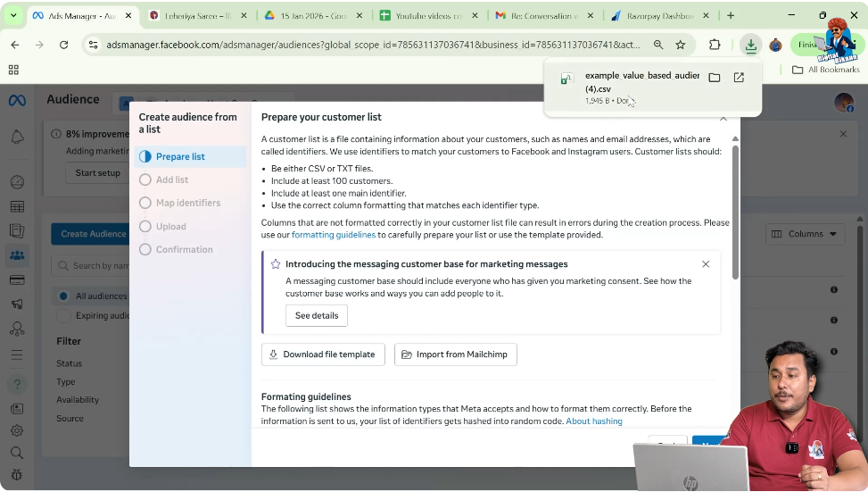Open bug report icon in sidebar
Screen dimensions: 868x492
pyautogui.click(x=17, y=475)
